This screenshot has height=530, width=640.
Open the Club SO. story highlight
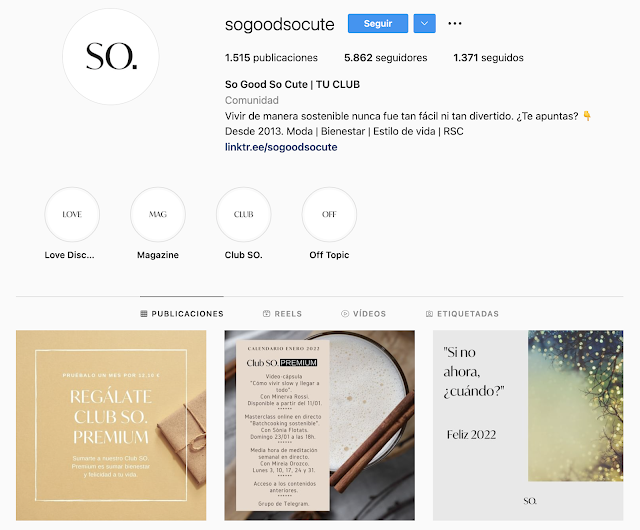pyautogui.click(x=243, y=214)
